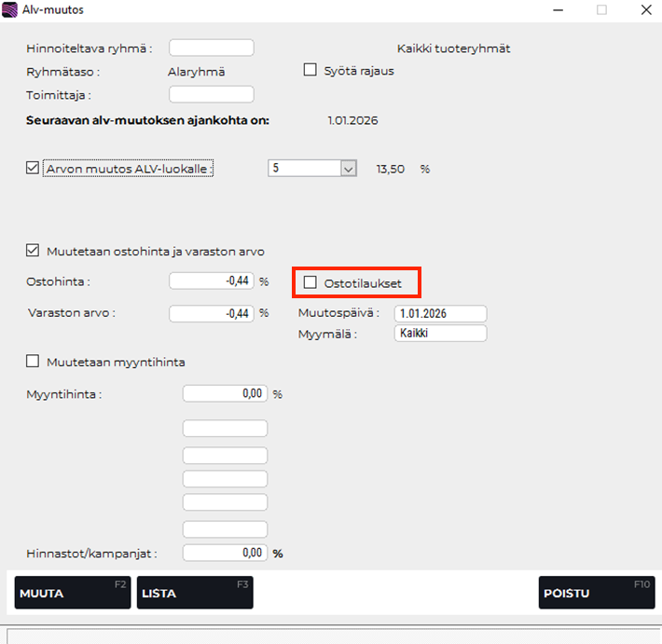Click the date text 1.01.2026 after ajankohta
The height and width of the screenshot is (644, 662).
point(352,121)
